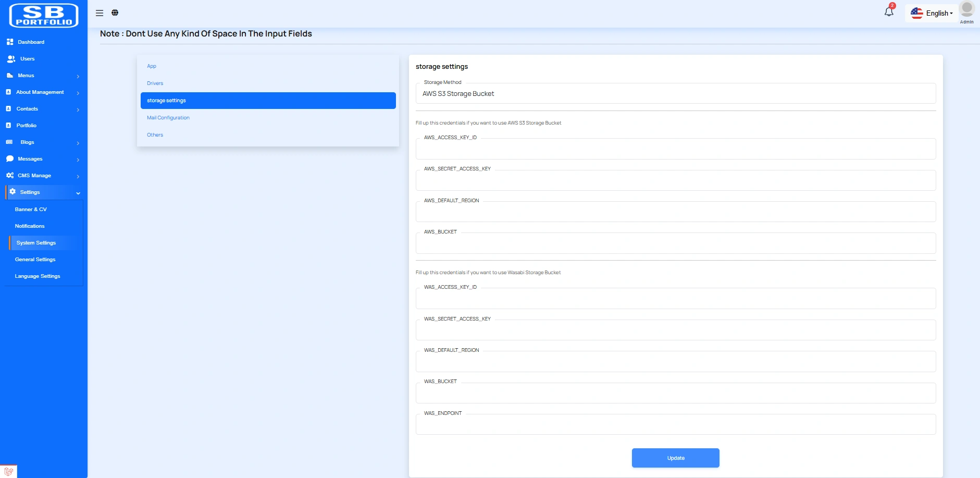Screen dimensions: 980x478
Task: Open the Laravel debug bar icon
Action: point(8,471)
